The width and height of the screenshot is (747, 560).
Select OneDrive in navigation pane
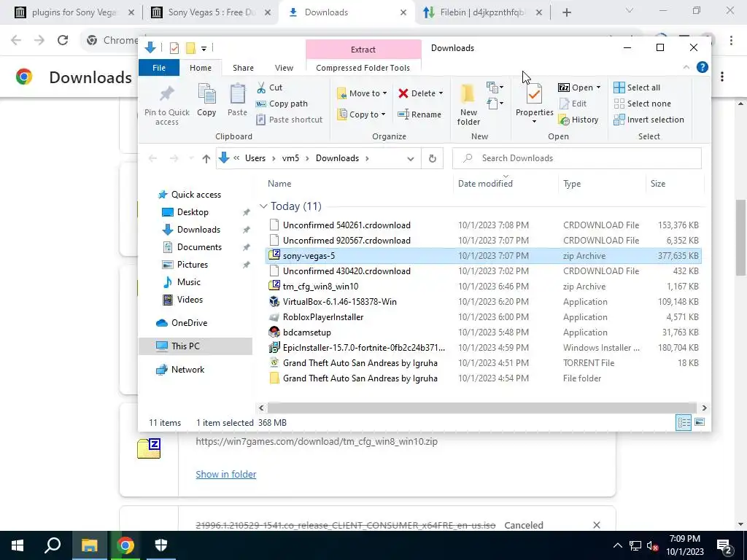click(189, 323)
